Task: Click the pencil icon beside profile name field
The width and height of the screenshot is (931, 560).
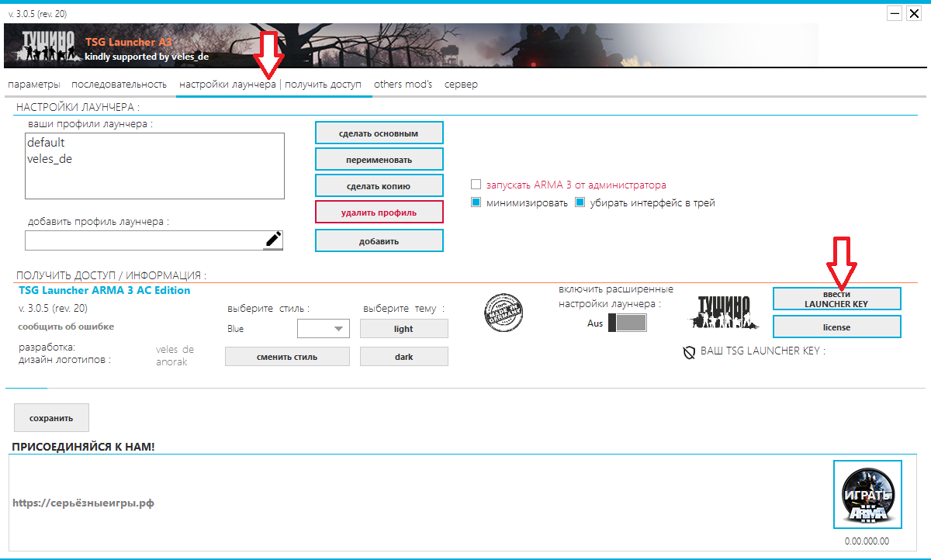Action: click(x=273, y=240)
